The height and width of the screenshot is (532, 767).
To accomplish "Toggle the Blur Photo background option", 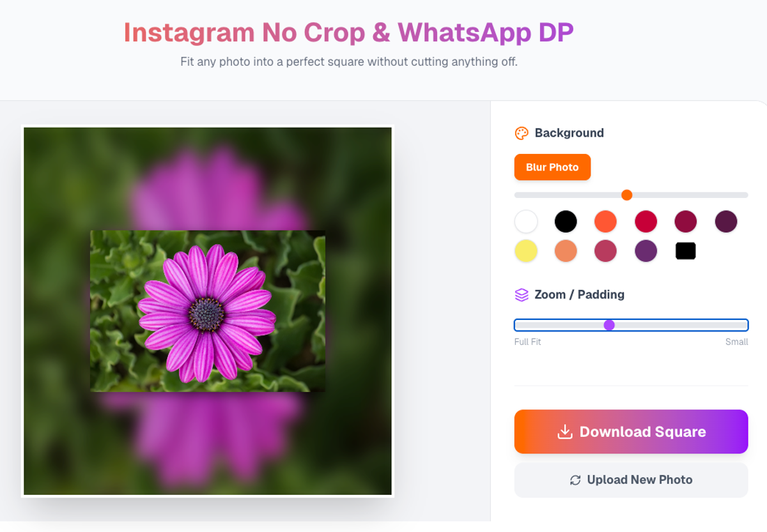I will click(x=552, y=167).
